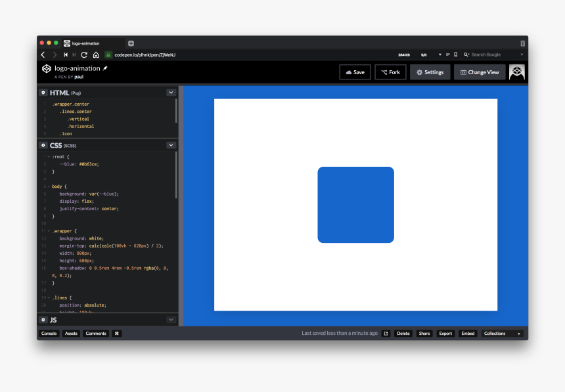
Task: Expand the HTML panel dropdown chevron
Action: pos(171,93)
